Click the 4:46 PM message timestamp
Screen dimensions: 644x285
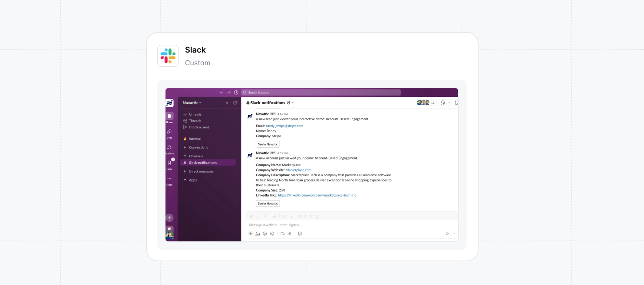283,114
